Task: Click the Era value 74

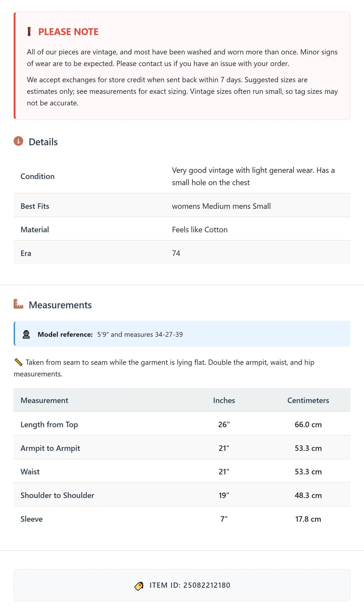Action: pyautogui.click(x=176, y=253)
